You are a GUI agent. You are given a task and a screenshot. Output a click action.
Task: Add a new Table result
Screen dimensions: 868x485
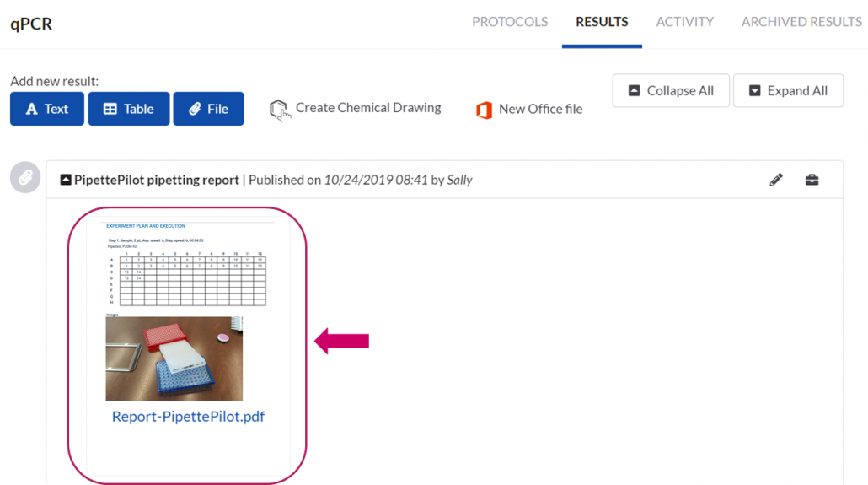coord(129,109)
